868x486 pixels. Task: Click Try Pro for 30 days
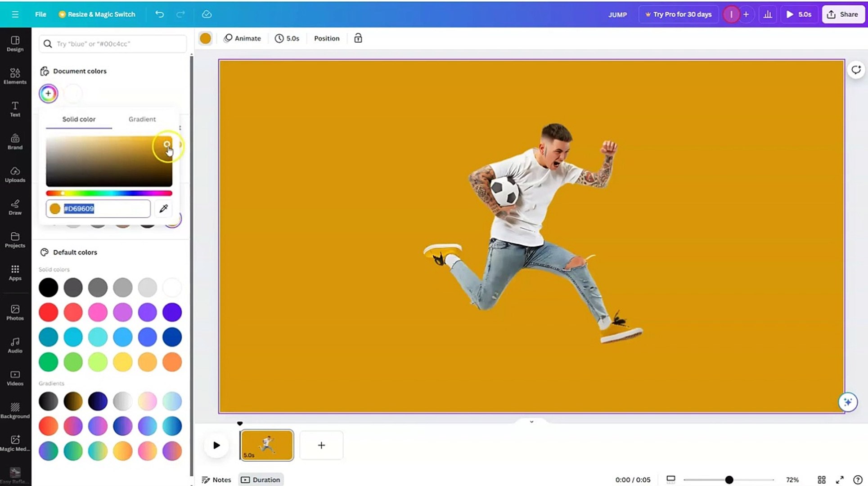678,14
